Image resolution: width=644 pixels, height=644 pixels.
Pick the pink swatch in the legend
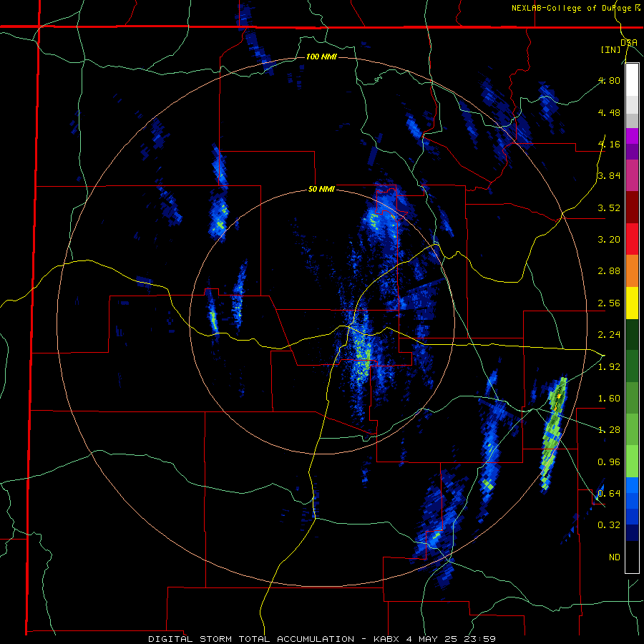tap(632, 175)
